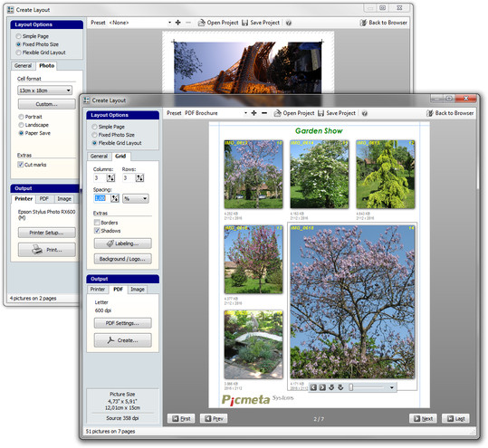488x448 pixels.
Task: Switch to the General tab beside Grid
Action: pos(99,157)
